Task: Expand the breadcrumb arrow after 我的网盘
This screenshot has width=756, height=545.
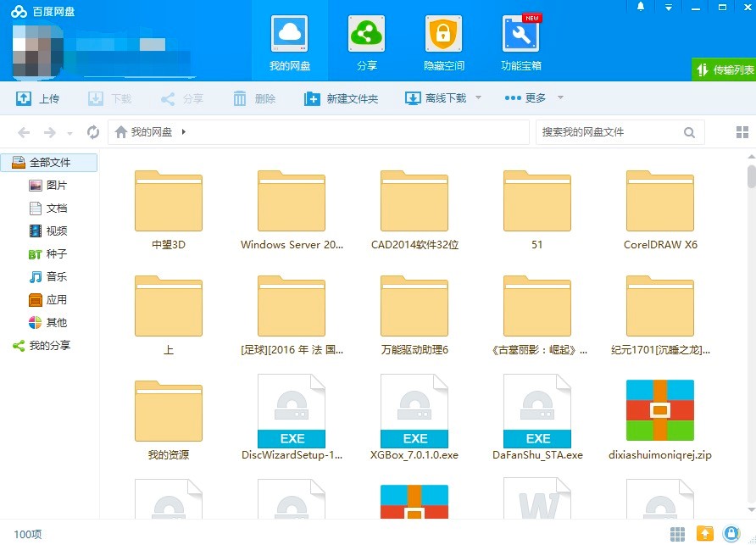Action: point(184,131)
